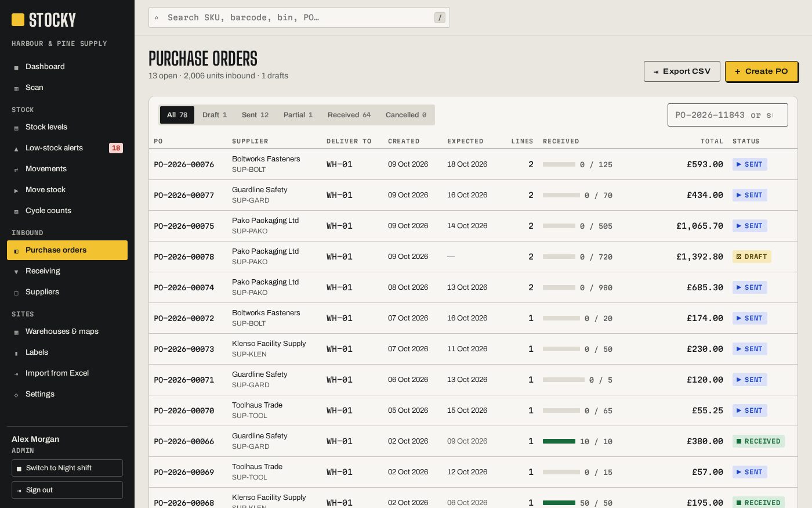Click the PO number filter input
The width and height of the screenshot is (812, 508).
pos(728,115)
